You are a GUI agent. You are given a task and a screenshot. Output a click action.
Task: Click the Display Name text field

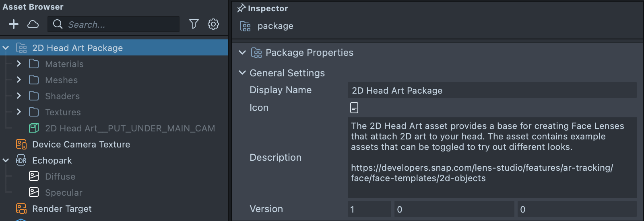pyautogui.click(x=492, y=90)
